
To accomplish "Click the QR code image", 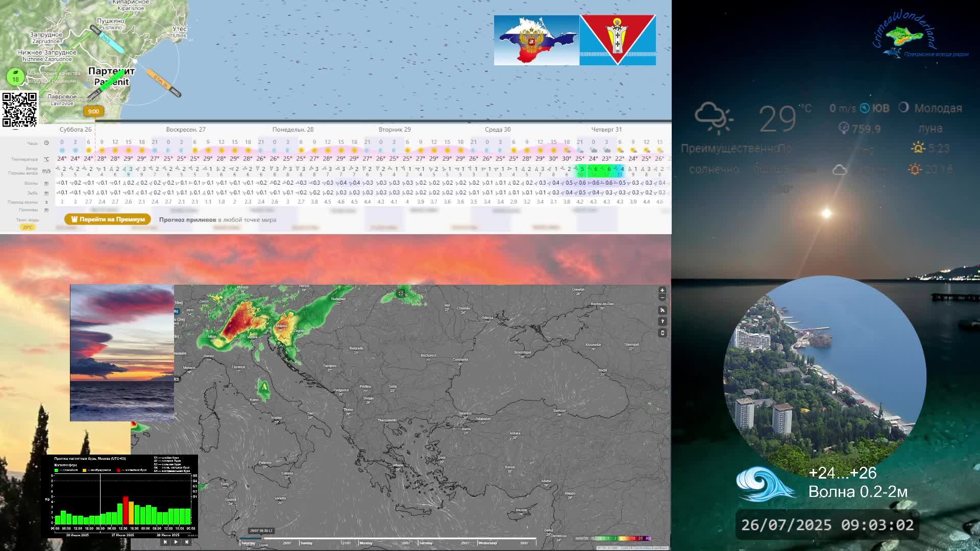I will [x=19, y=109].
